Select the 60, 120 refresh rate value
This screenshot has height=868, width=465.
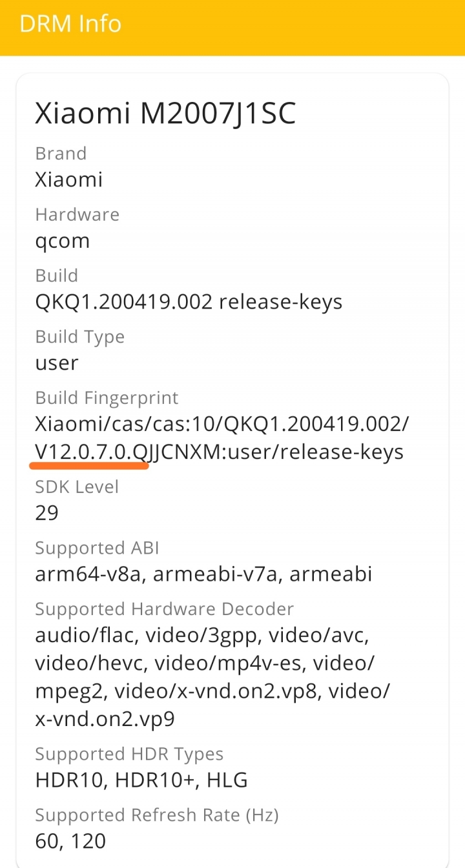click(70, 841)
